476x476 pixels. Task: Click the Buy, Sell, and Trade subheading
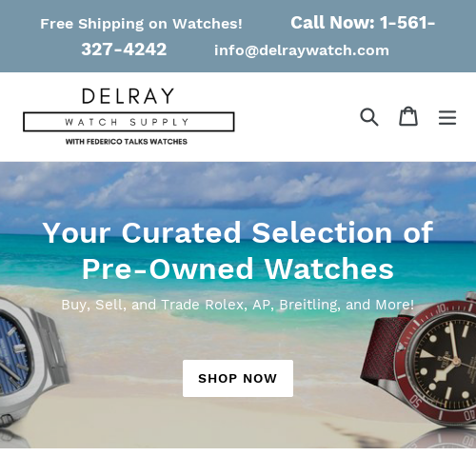pos(238,305)
